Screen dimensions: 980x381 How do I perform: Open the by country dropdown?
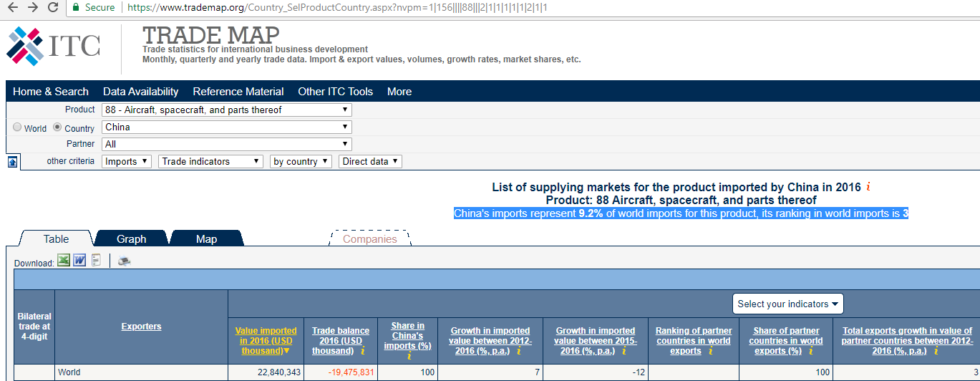[x=301, y=161]
